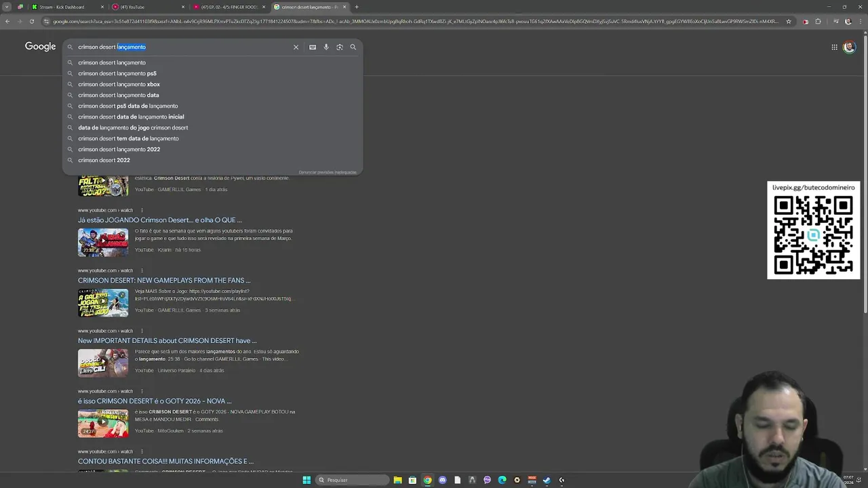Pick 'crimson desert ps5 data de lançamento'
Viewport: 868px width, 488px height.
[x=128, y=106]
